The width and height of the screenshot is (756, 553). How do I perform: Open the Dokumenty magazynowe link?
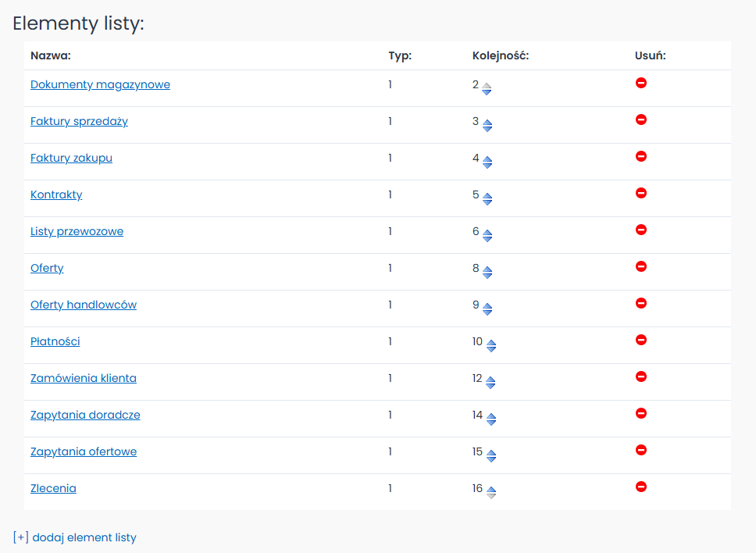100,85
